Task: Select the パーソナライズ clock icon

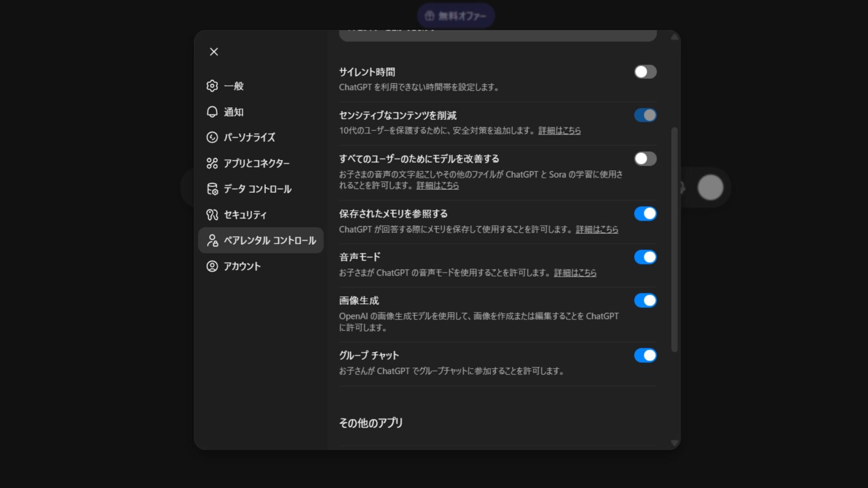Action: (x=212, y=137)
